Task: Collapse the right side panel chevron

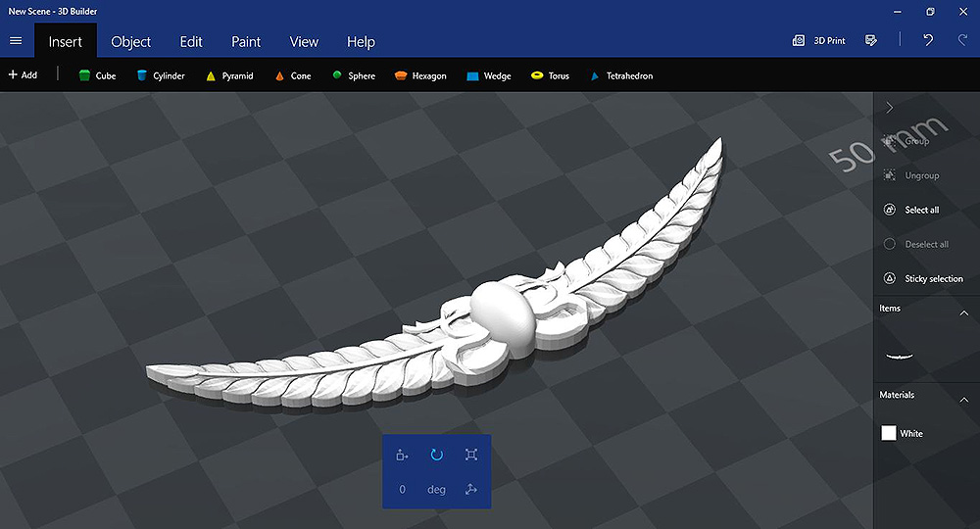Action: click(889, 107)
